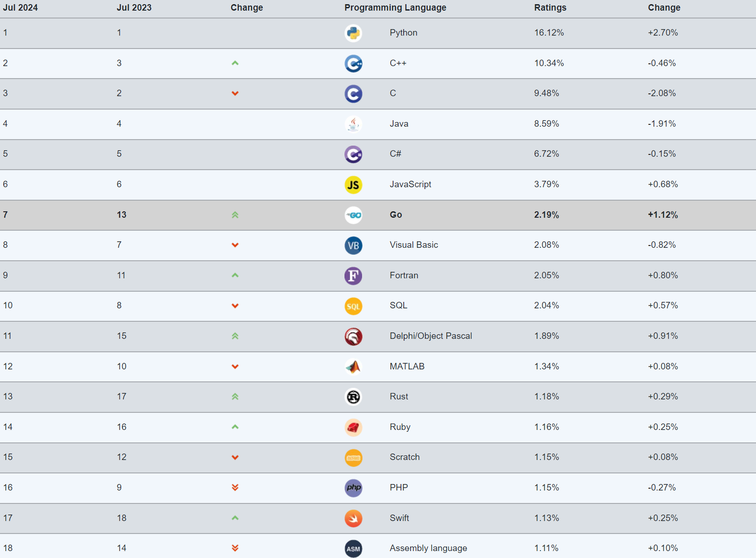
Task: Click the Rust gear logo icon
Action: coord(353,397)
